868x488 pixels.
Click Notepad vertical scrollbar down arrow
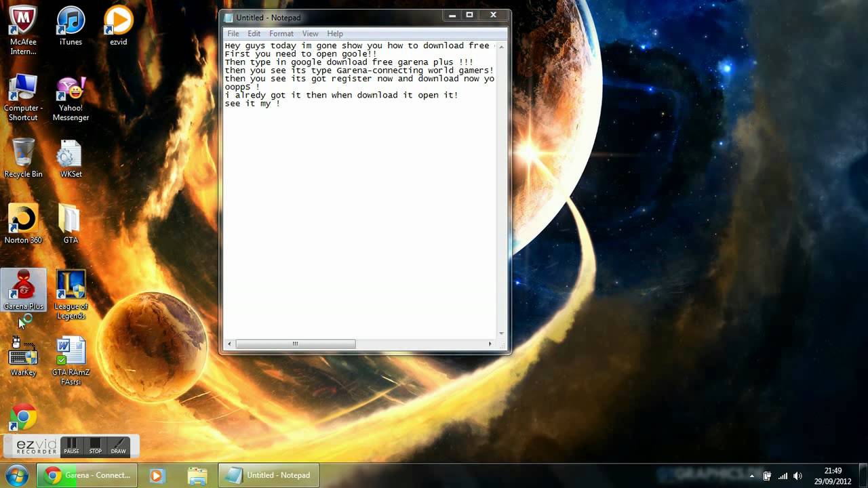click(x=502, y=333)
